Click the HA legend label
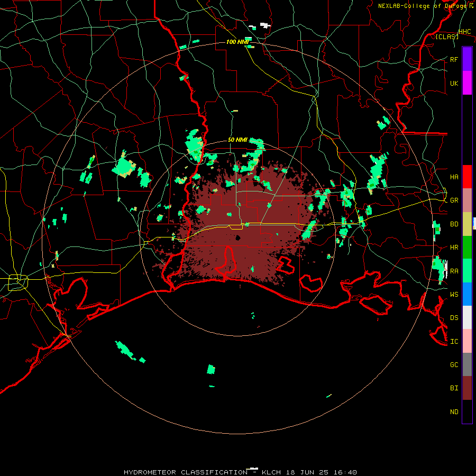476x476 pixels. click(454, 177)
